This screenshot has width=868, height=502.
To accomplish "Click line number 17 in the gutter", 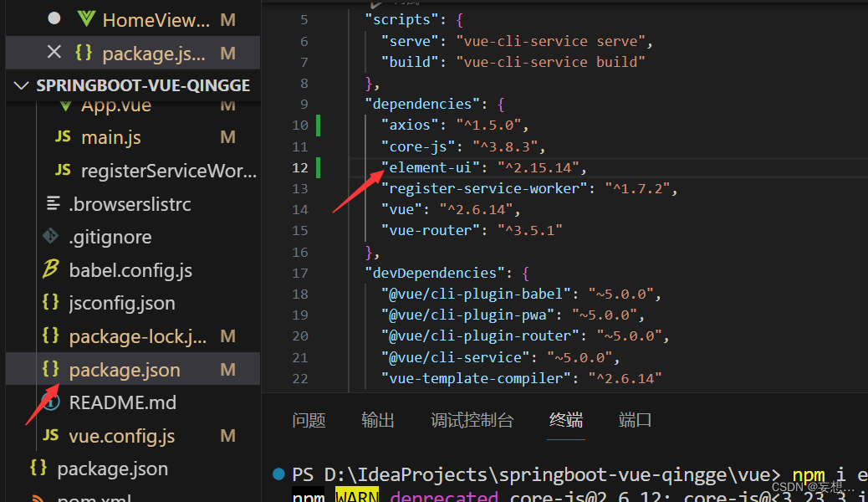I will tap(300, 273).
